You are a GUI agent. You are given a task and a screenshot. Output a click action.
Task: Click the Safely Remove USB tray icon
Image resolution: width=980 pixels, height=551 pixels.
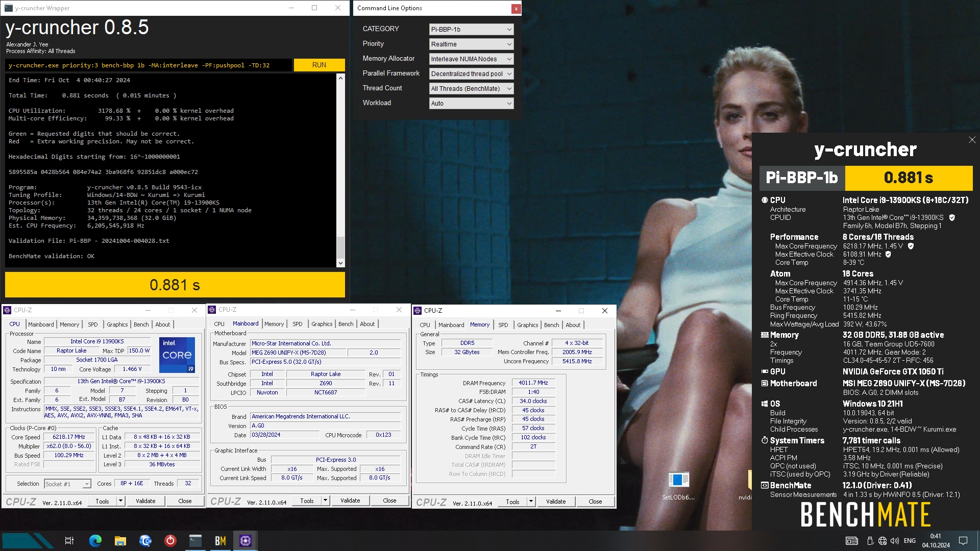[870, 541]
